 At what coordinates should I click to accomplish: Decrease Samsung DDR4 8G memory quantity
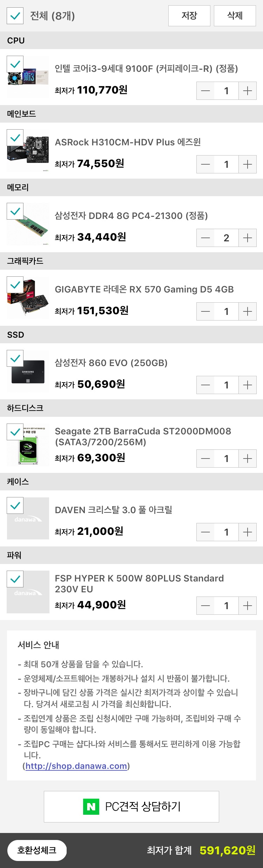[205, 238]
